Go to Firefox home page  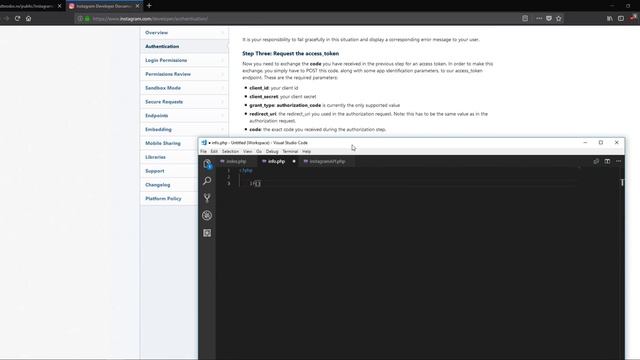pos(29,18)
